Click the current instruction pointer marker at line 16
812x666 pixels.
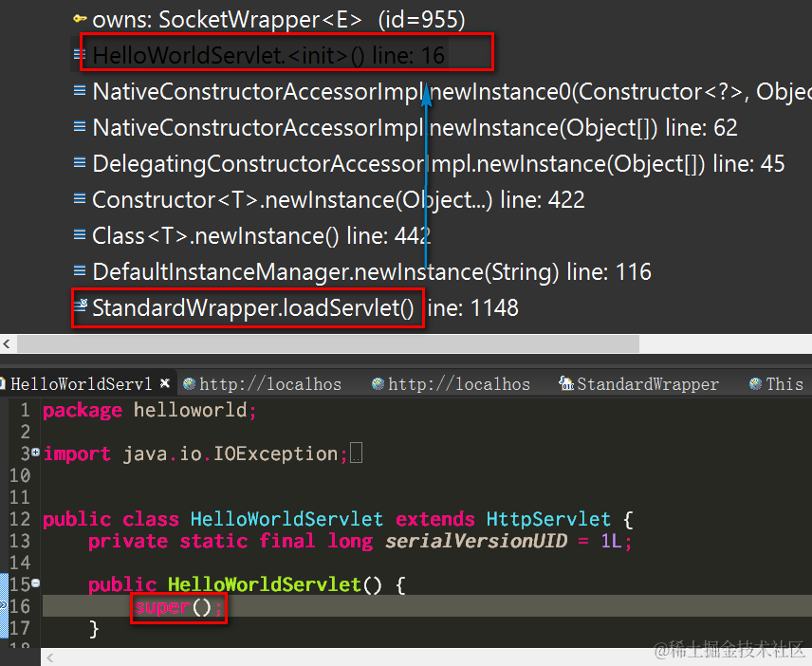(3, 605)
